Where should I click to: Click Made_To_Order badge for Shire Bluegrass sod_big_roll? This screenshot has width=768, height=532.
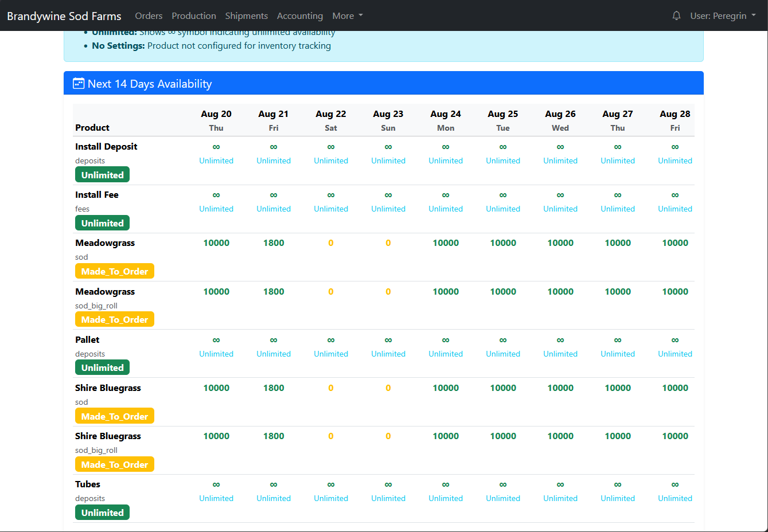point(115,464)
